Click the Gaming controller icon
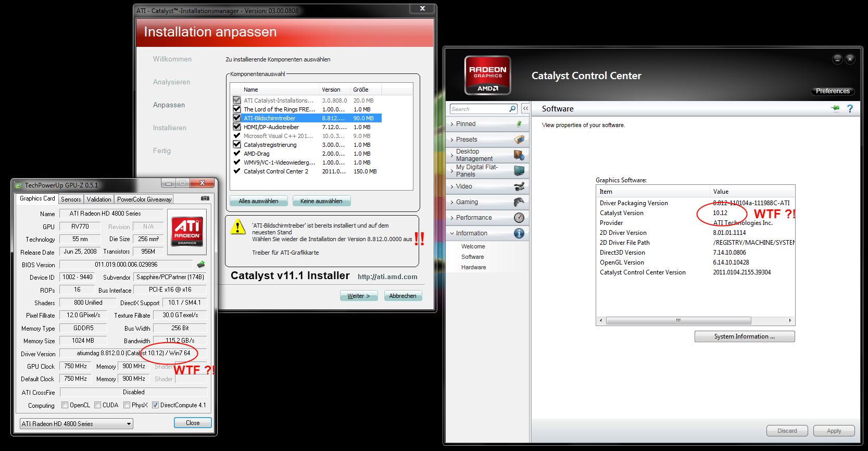Image resolution: width=868 pixels, height=451 pixels. tap(519, 202)
